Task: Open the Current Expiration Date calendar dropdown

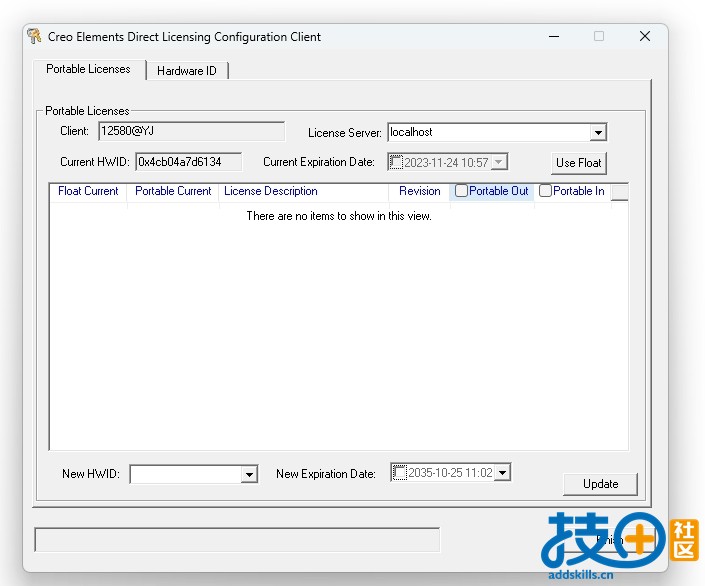Action: point(499,162)
